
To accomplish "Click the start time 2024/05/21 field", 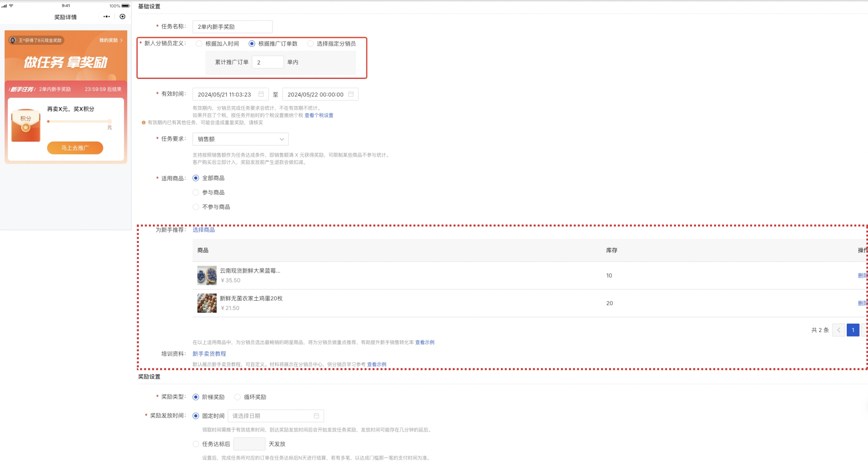I will pyautogui.click(x=230, y=94).
